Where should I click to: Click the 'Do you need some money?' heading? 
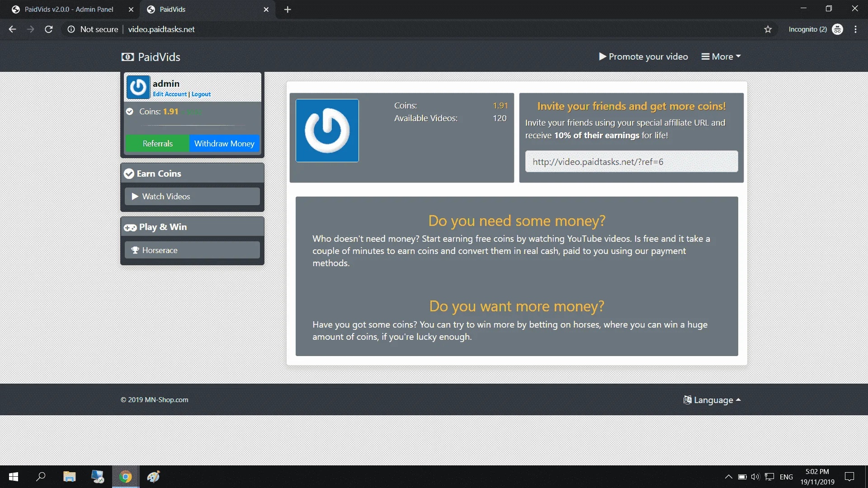coord(517,221)
